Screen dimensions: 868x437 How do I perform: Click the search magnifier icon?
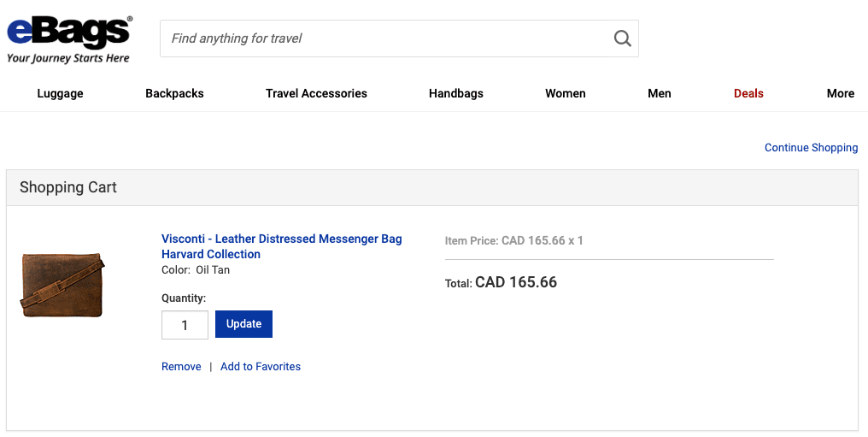(x=622, y=38)
